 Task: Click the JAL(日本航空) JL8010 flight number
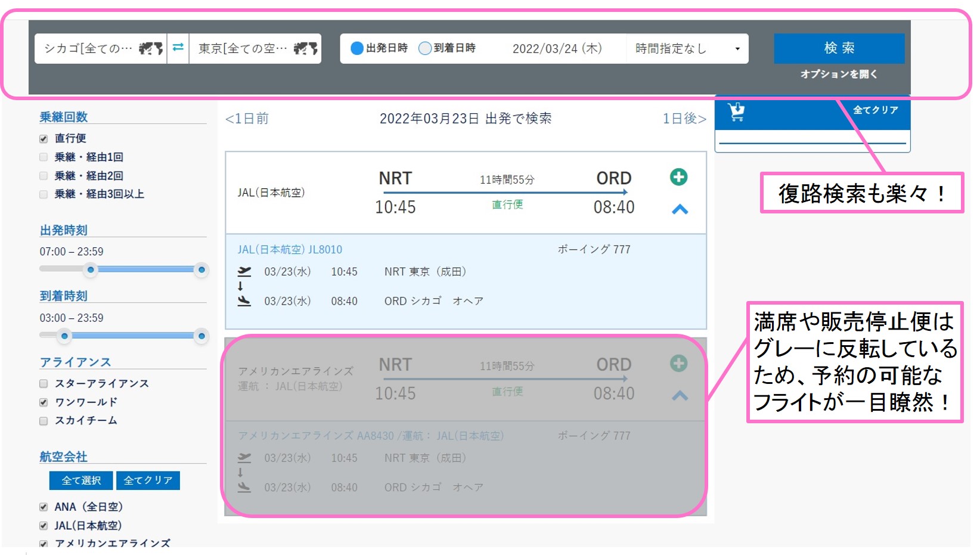coord(290,250)
